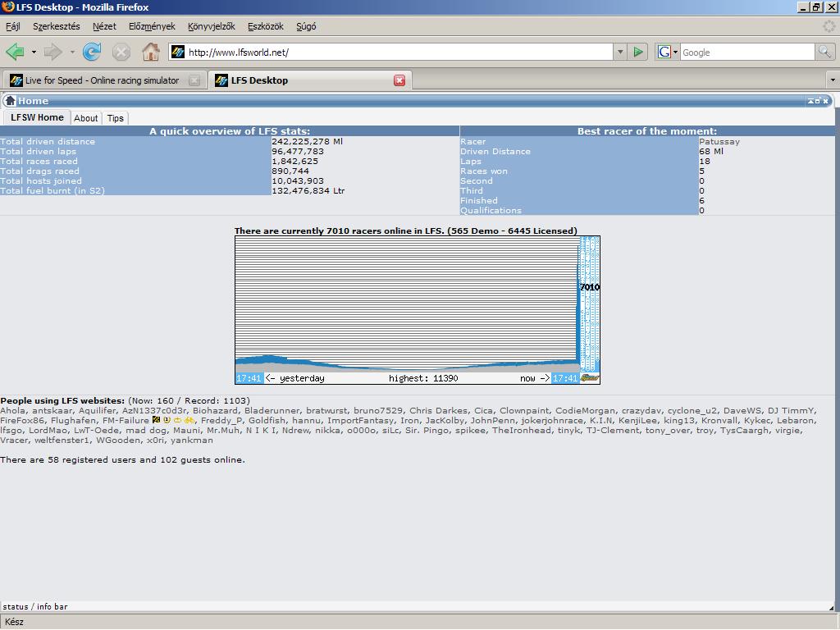
Task: Click username Ahola in users list
Action: point(11,410)
